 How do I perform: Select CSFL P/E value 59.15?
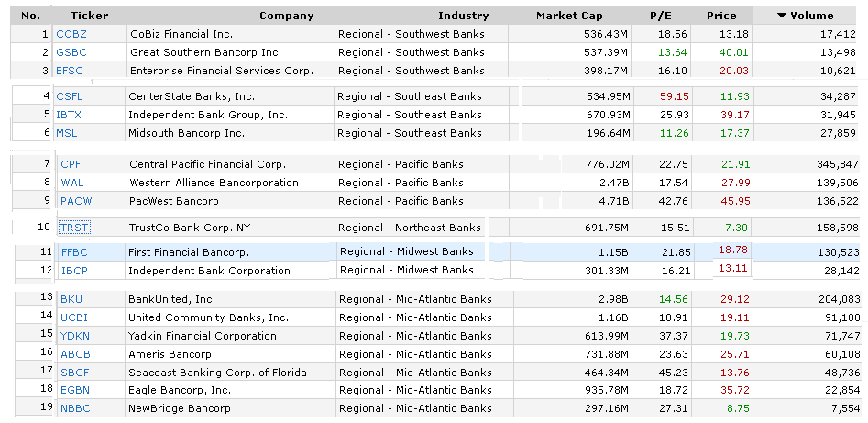pyautogui.click(x=675, y=96)
